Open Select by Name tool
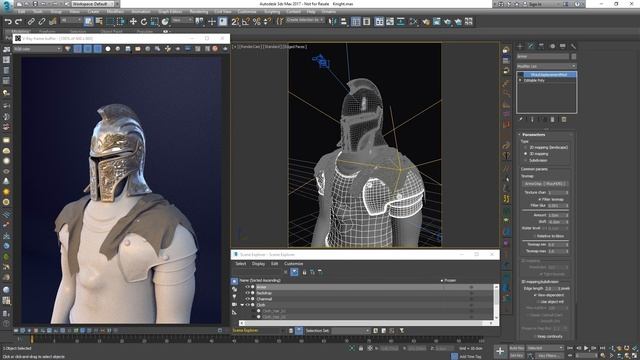This screenshot has width=640, height=360. [99, 21]
